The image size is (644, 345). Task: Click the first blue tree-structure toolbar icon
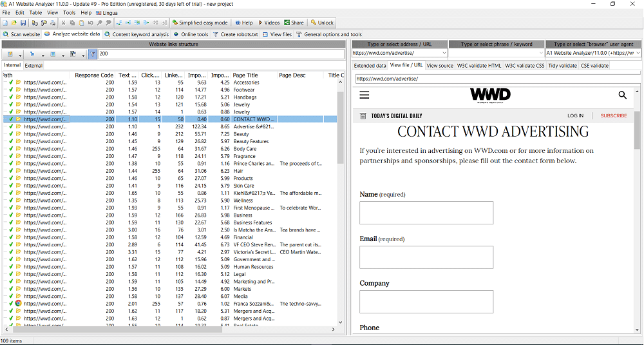[x=118, y=23]
